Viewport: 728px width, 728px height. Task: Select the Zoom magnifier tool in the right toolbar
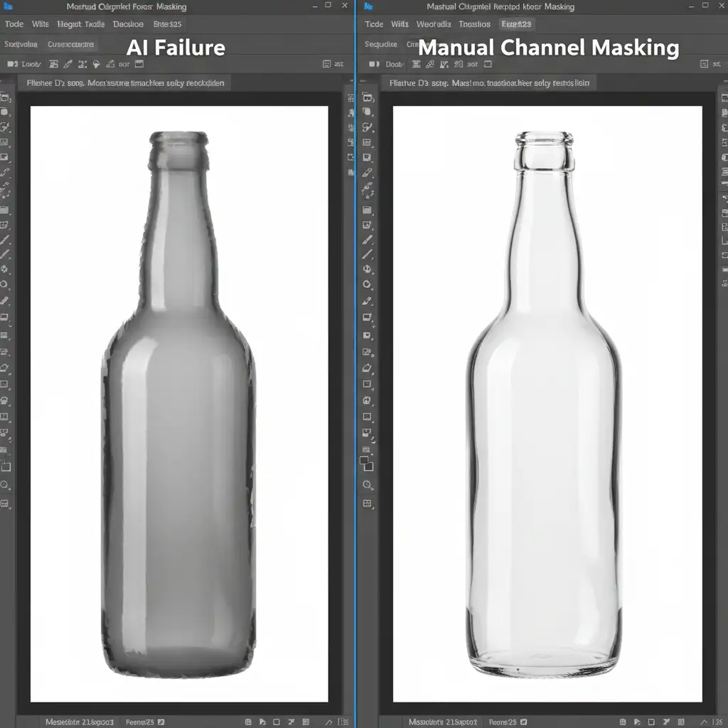(368, 485)
